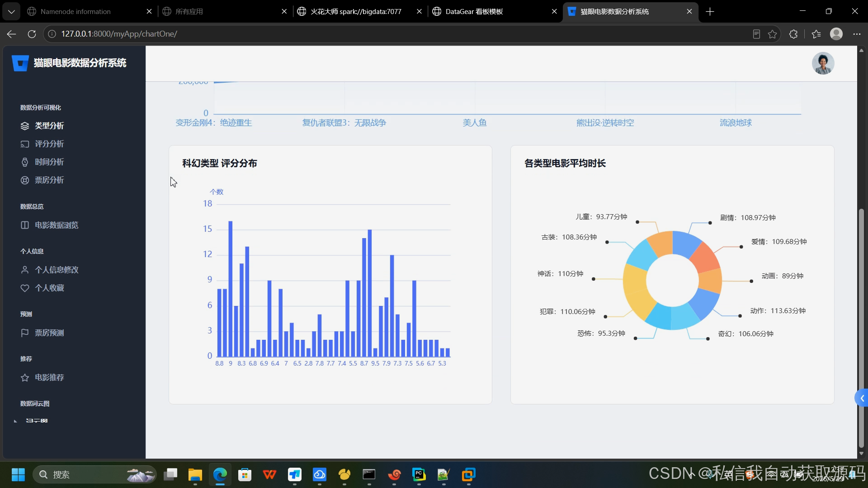
Task: Close the DataGear 看板模板 tab
Action: point(554,11)
